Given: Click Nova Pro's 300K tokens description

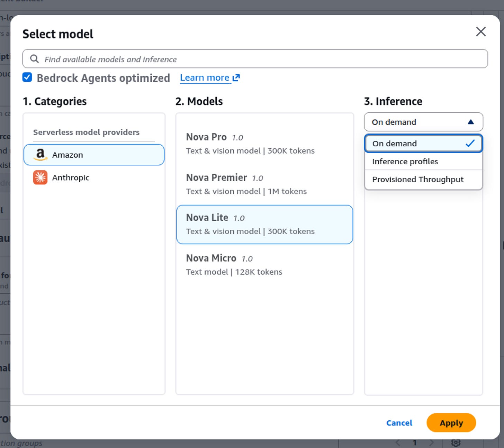Looking at the screenshot, I should (x=250, y=151).
